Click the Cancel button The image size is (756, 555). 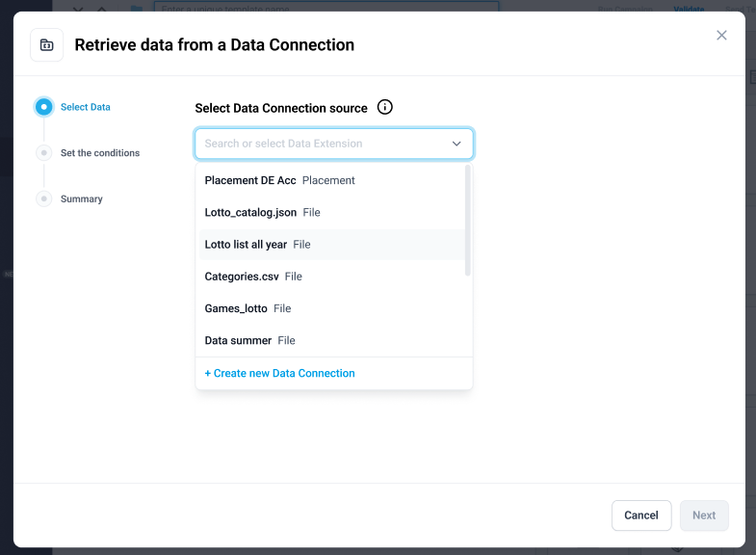tap(641, 515)
